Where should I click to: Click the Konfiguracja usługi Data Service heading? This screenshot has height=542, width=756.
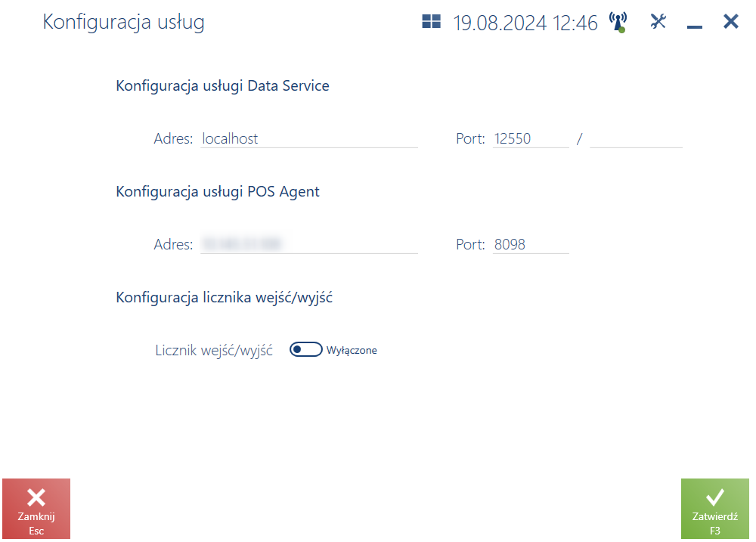pos(222,86)
